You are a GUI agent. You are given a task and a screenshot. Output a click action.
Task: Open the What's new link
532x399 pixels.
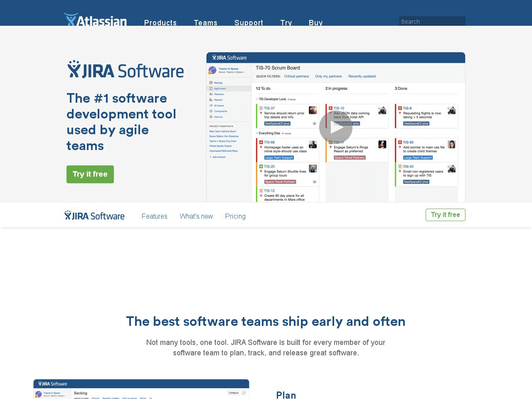click(196, 216)
